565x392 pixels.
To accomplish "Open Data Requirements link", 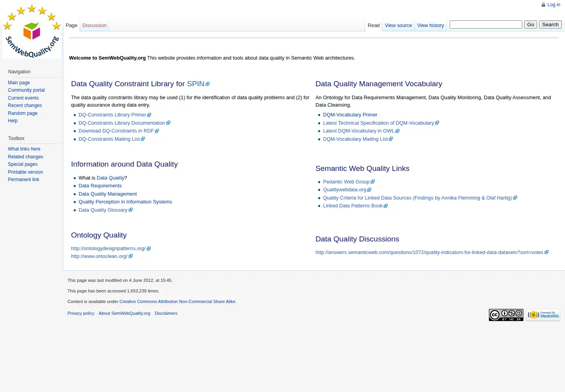I will [x=100, y=186].
